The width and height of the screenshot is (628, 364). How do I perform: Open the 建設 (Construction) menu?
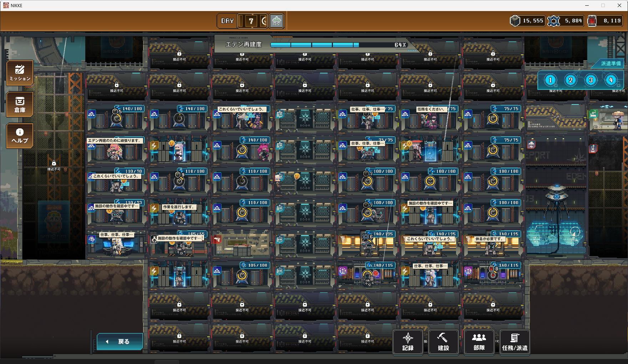[443, 342]
